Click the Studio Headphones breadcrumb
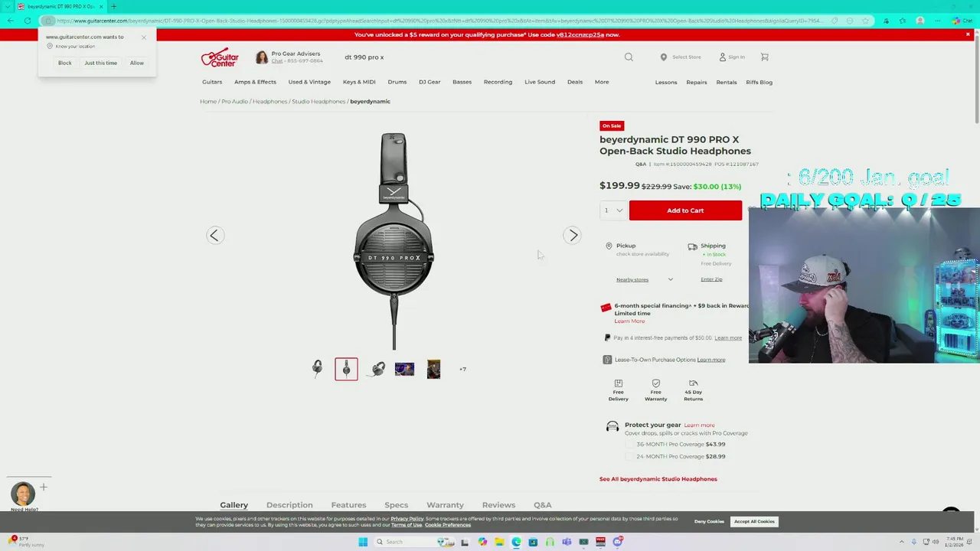 318,101
